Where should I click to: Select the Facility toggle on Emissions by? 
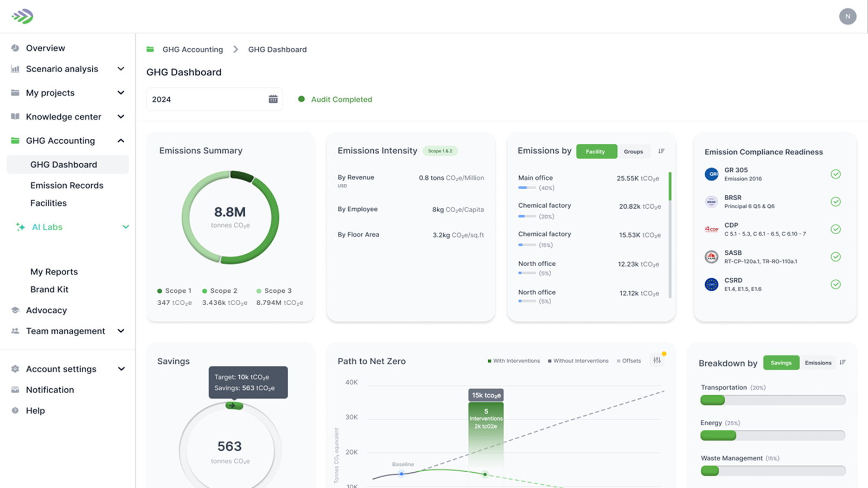click(596, 151)
